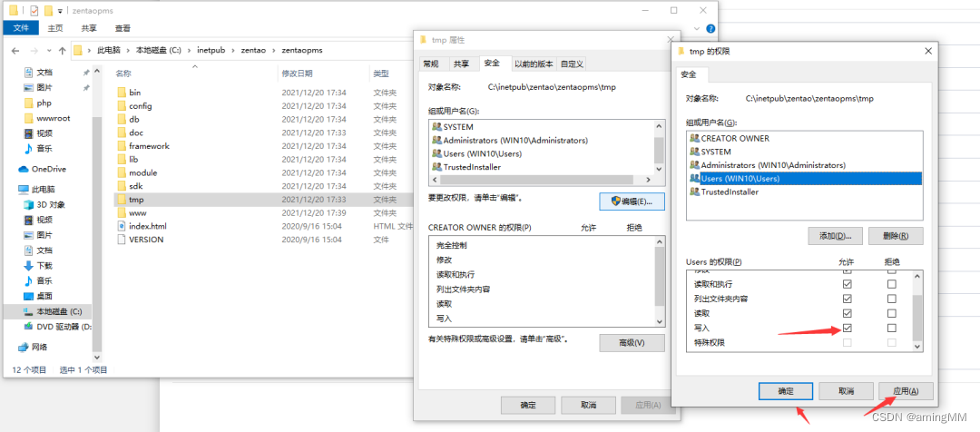Open the bin folder in file list

click(x=134, y=92)
